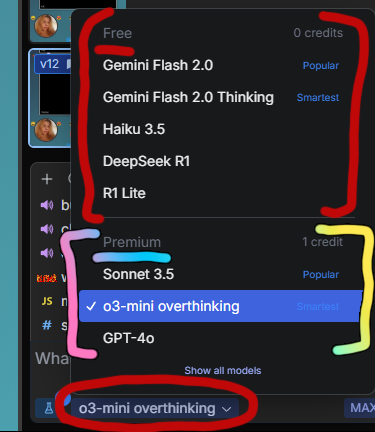The image size is (375, 432).
Task: Click the flask experiment icon
Action: 48,408
